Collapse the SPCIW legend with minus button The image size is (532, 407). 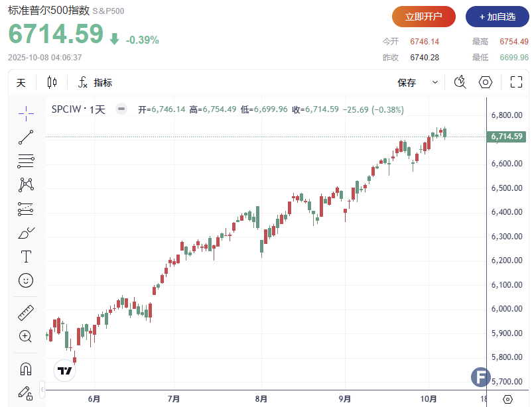[x=121, y=109]
